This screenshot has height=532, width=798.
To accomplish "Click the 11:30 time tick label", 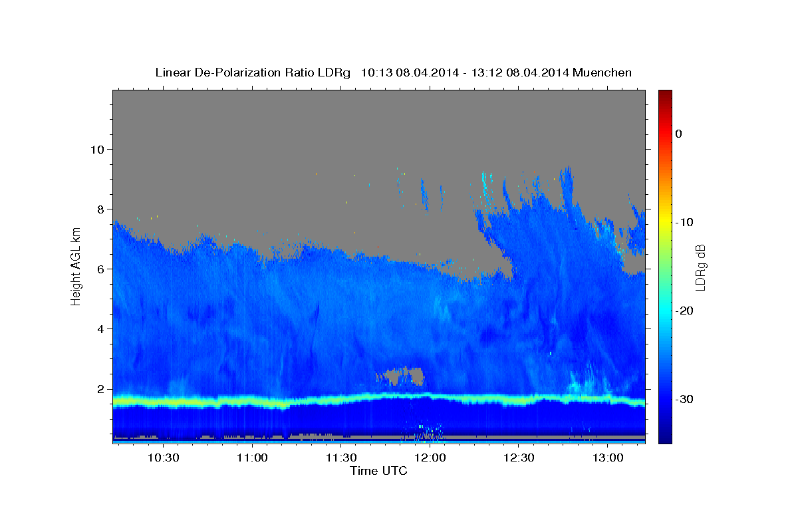I will click(x=341, y=458).
